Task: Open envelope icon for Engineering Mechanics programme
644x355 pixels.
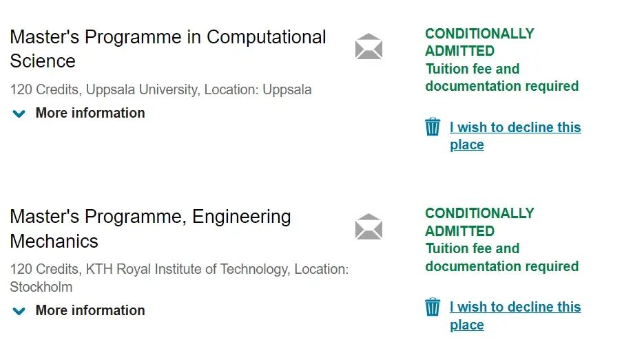Action: click(368, 226)
